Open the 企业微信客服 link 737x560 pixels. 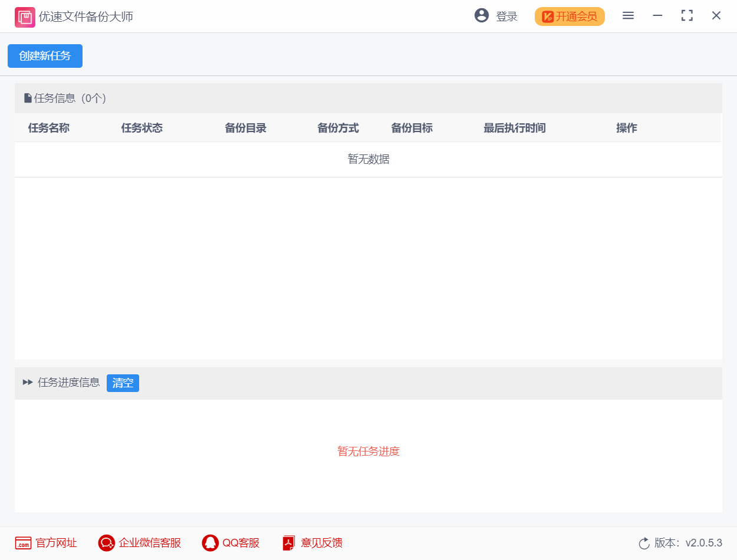(150, 543)
